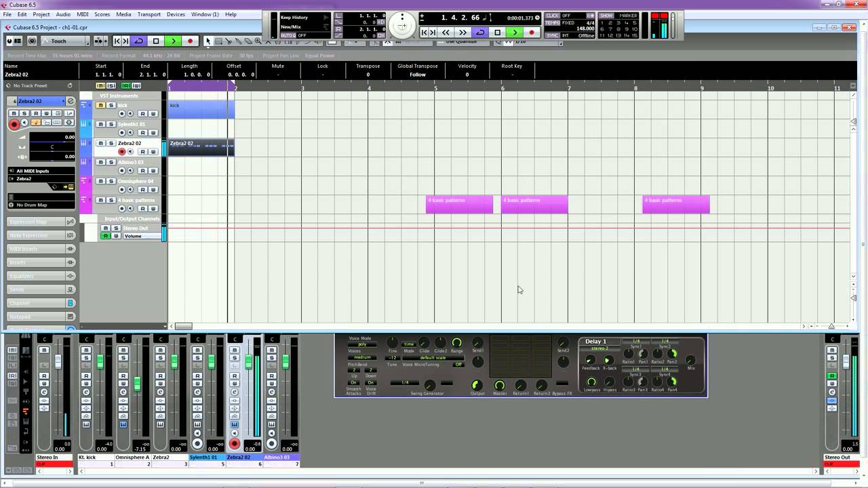The width and height of the screenshot is (868, 488).
Task: Mute the kick track
Action: point(100,105)
